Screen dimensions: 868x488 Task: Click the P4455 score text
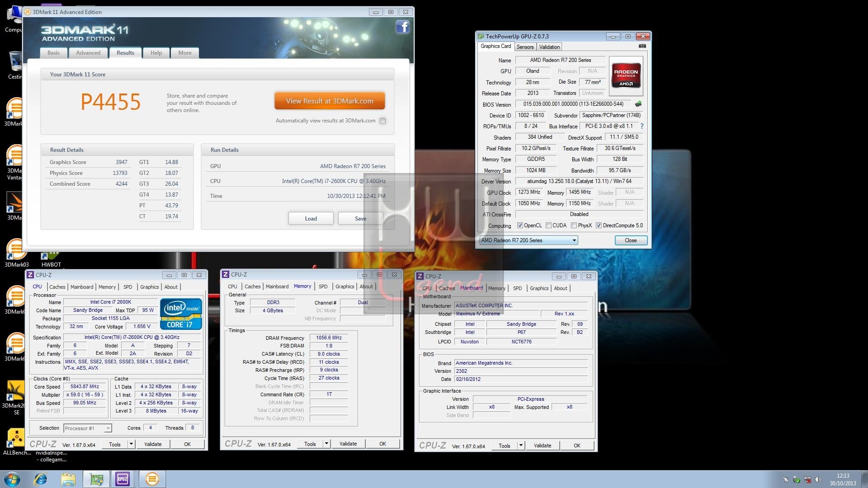(111, 102)
